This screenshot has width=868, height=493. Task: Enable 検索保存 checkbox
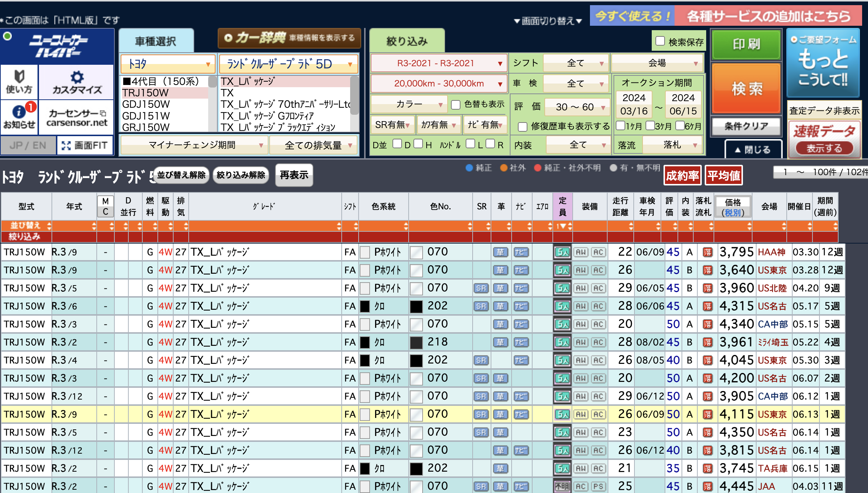(660, 41)
